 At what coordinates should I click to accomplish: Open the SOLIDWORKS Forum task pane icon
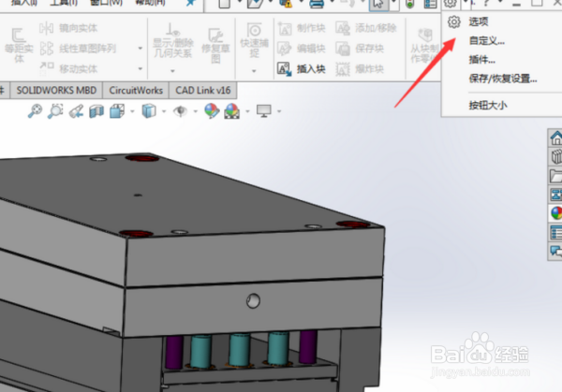click(555, 251)
